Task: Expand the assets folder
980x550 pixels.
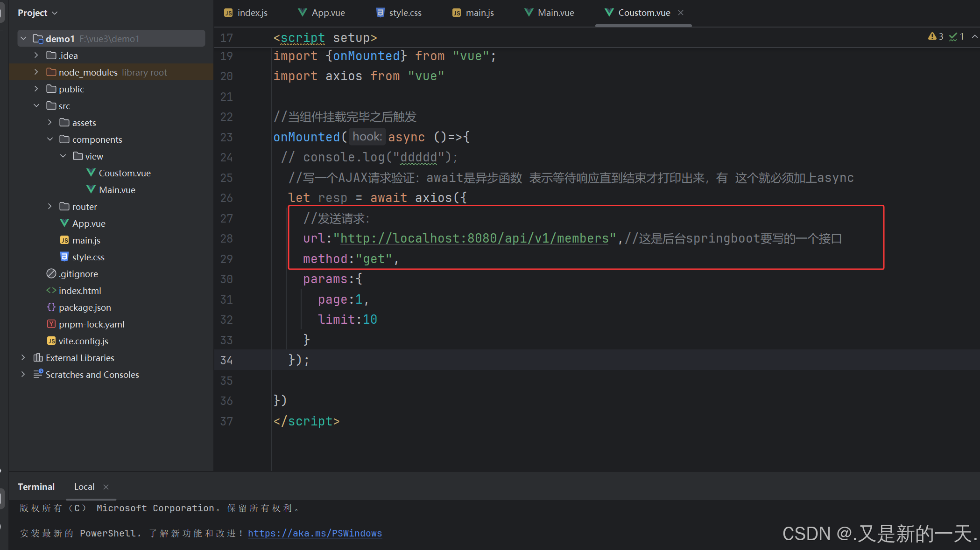Action: coord(50,123)
